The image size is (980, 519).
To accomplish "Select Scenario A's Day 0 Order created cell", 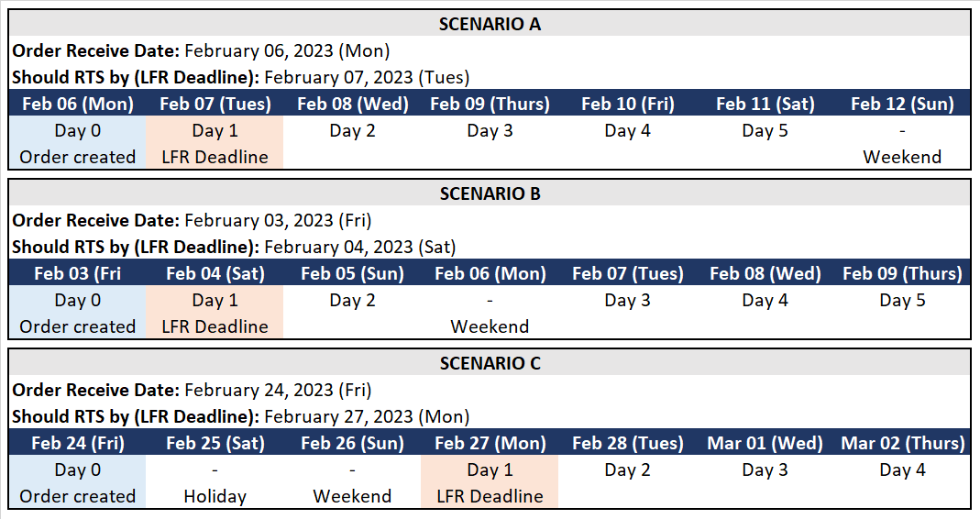I will [x=78, y=142].
